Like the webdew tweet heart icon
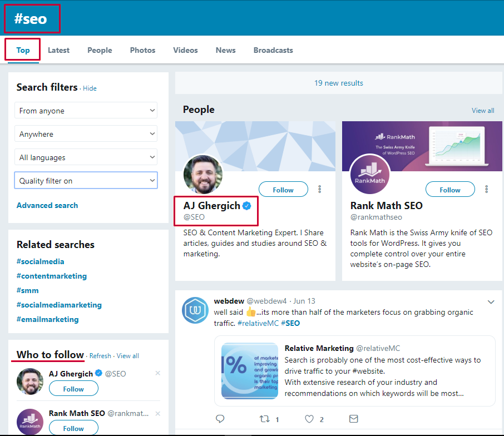 tap(309, 419)
